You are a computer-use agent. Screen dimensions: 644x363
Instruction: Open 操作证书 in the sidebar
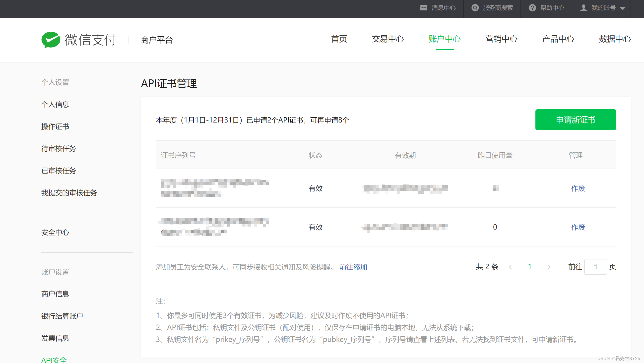(55, 126)
